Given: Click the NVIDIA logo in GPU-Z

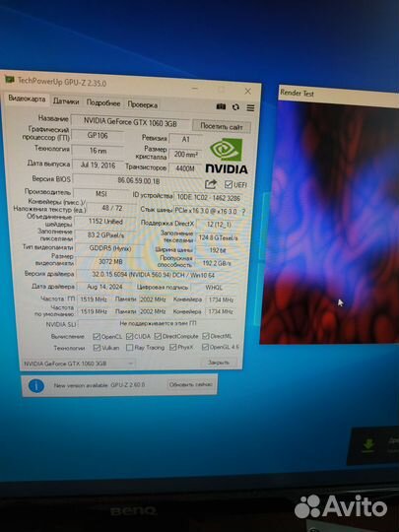Looking at the screenshot, I should [227, 157].
